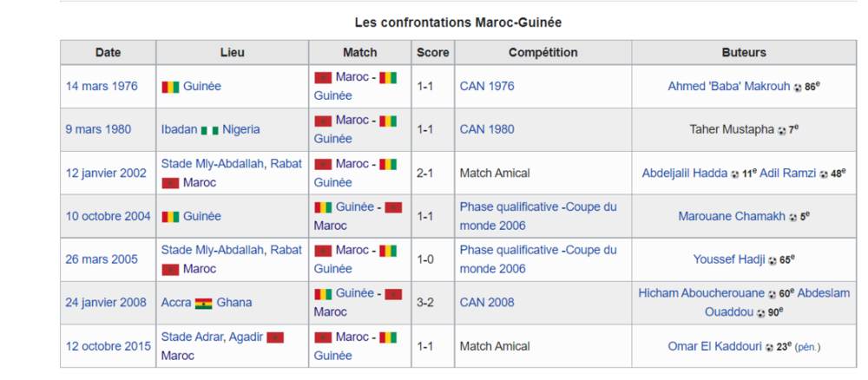Click the Morocco flag in the 2015 Lieu cell
The height and width of the screenshot is (380, 868).
coord(275,337)
